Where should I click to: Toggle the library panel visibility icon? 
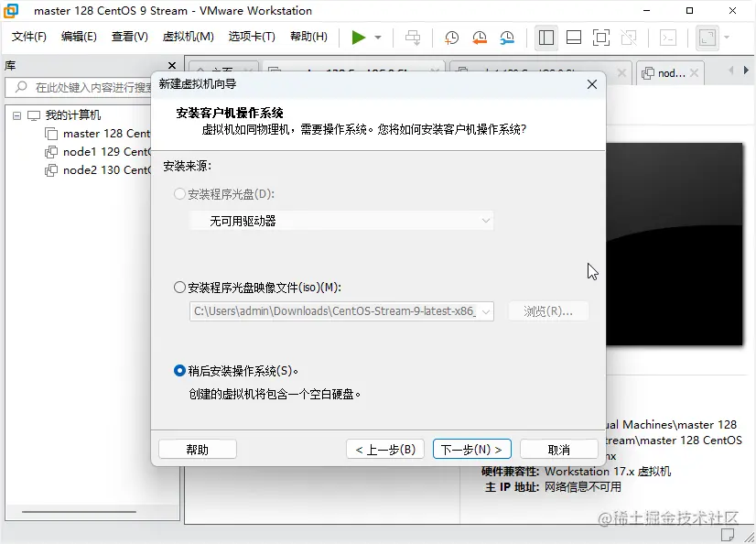pos(546,38)
